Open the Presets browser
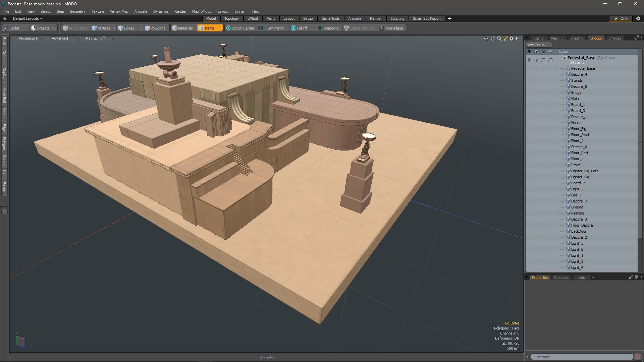 [x=43, y=28]
